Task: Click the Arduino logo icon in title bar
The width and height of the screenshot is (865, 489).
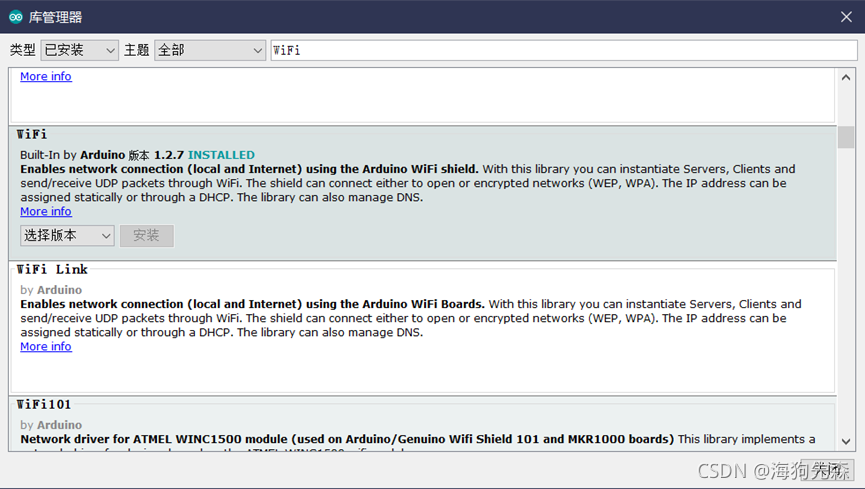Action: click(15, 17)
